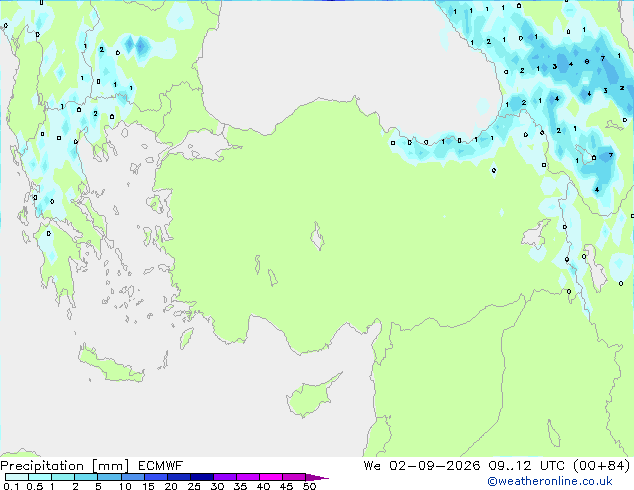Pick the 25-30 mm dark navy legend swatch

click(x=202, y=477)
